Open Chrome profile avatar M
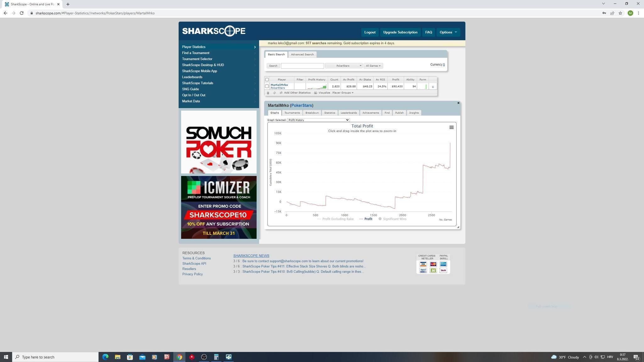This screenshot has height=362, width=644. 630,13
